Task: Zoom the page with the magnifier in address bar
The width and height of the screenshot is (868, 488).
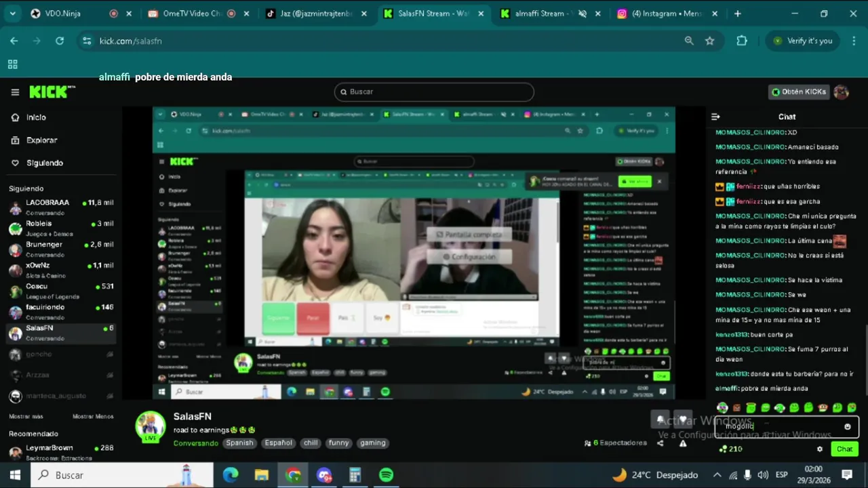Action: 689,41
